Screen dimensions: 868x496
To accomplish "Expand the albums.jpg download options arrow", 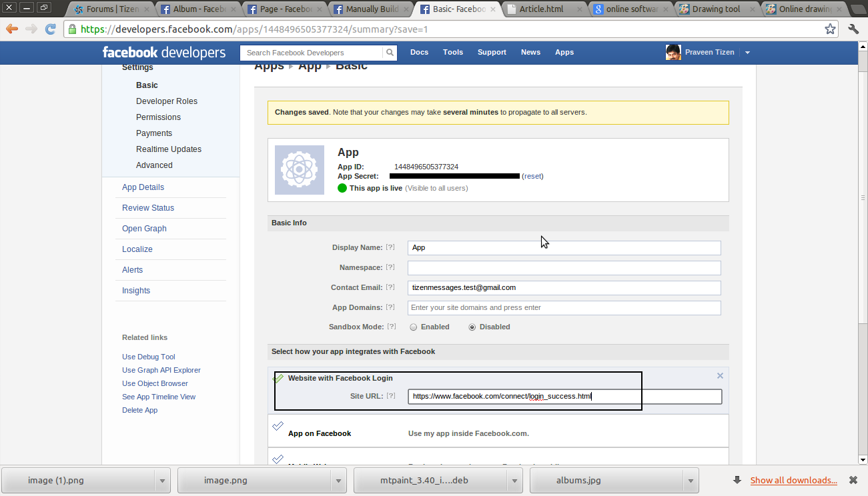I will [x=690, y=480].
